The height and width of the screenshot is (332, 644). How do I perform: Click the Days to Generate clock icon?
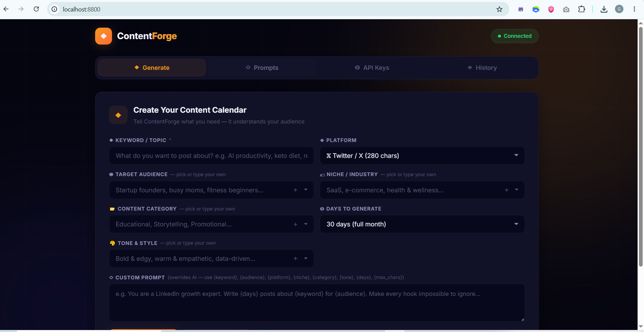pos(322,209)
